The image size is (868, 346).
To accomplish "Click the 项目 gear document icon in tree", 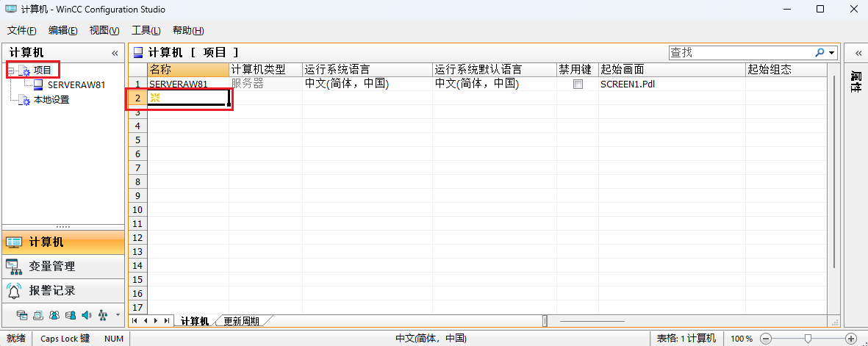I will point(24,71).
